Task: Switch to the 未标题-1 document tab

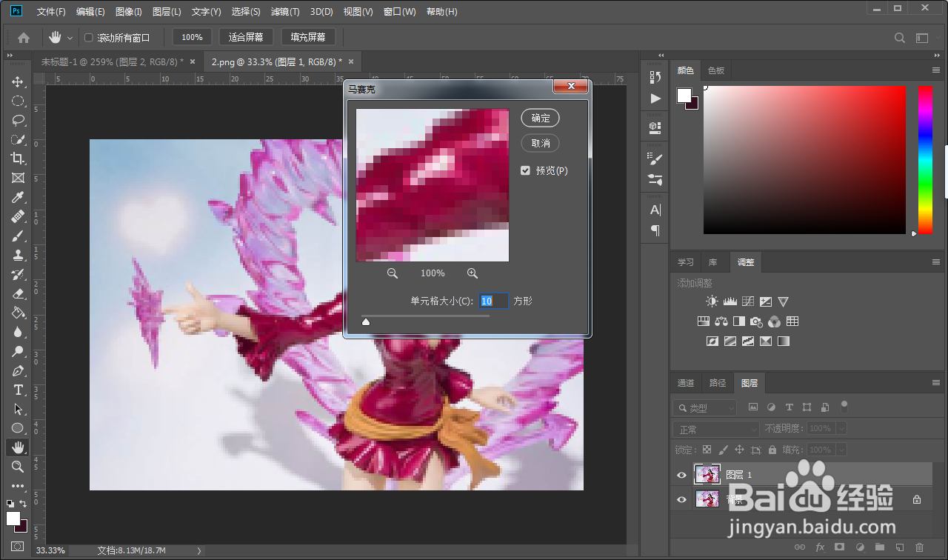Action: (x=112, y=61)
